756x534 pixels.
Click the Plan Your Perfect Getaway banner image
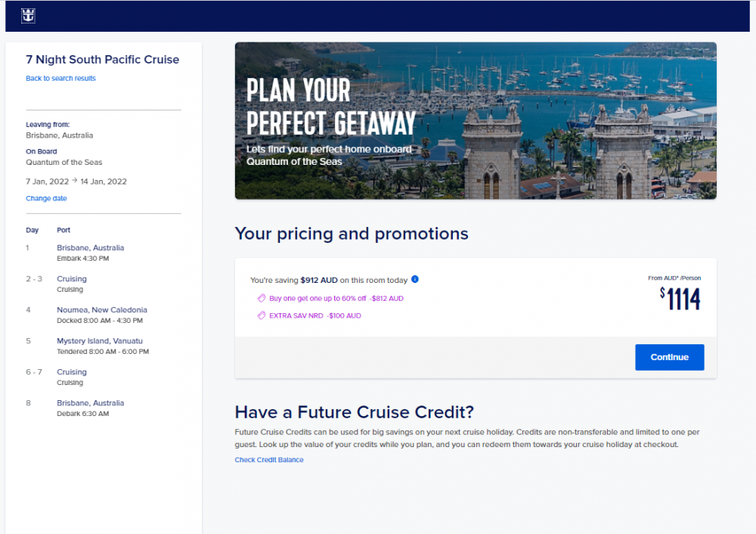476,120
